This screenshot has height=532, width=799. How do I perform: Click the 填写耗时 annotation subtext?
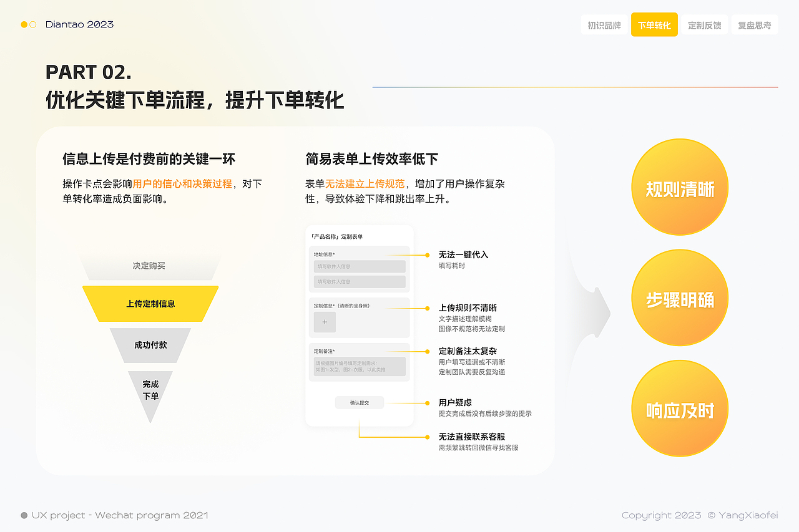click(452, 266)
